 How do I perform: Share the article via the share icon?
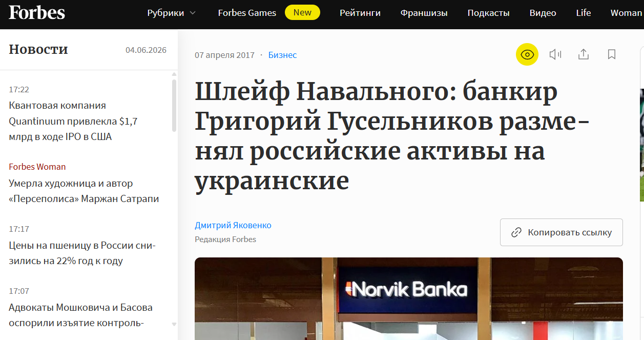tap(584, 54)
